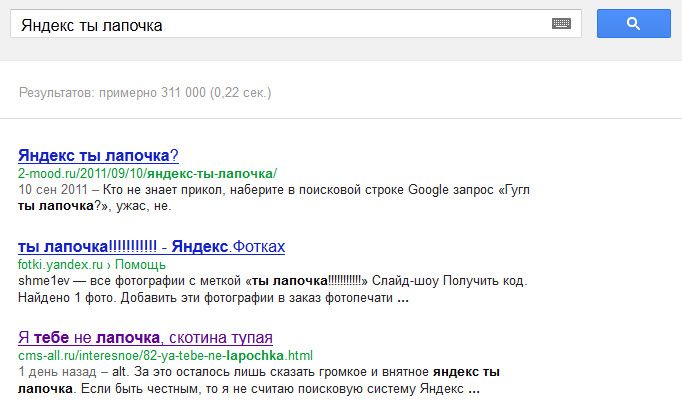Click the green 2-mood.ru result URL
This screenshot has height=404, width=682.
[147, 173]
